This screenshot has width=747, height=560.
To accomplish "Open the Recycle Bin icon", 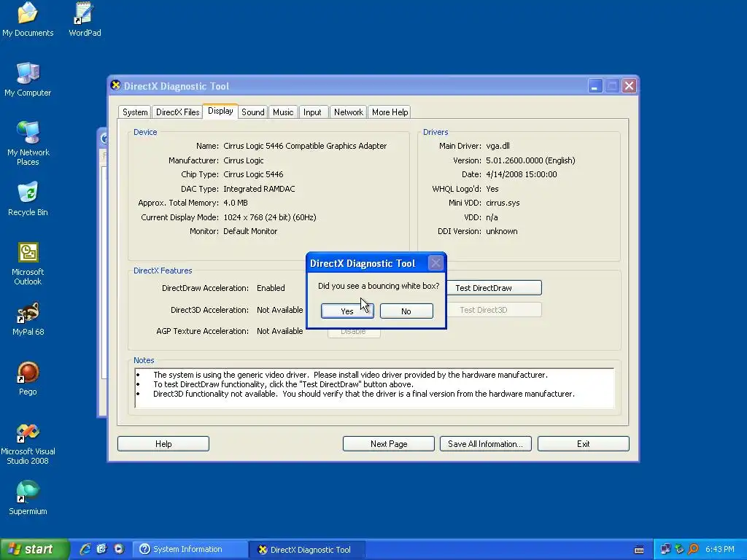I will 28,198.
